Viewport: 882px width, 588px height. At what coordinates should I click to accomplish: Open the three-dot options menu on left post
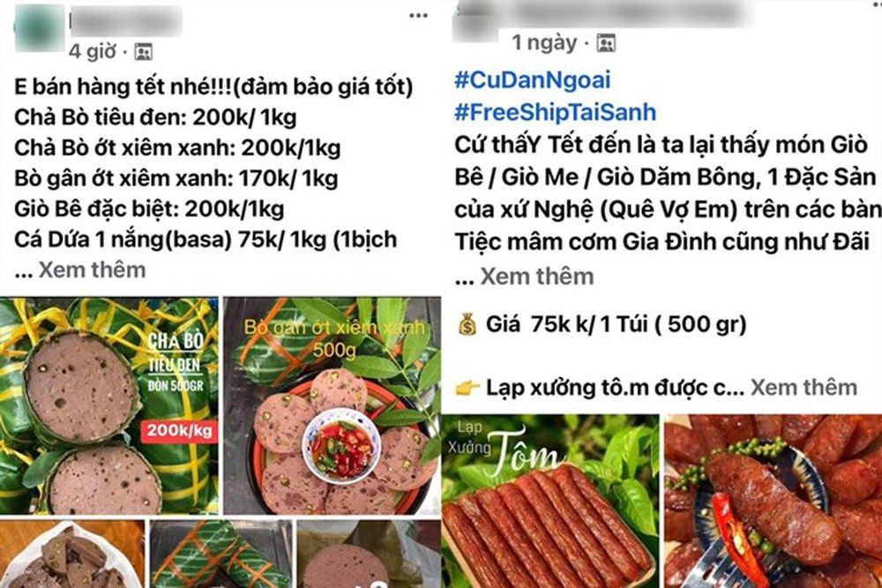[x=418, y=16]
